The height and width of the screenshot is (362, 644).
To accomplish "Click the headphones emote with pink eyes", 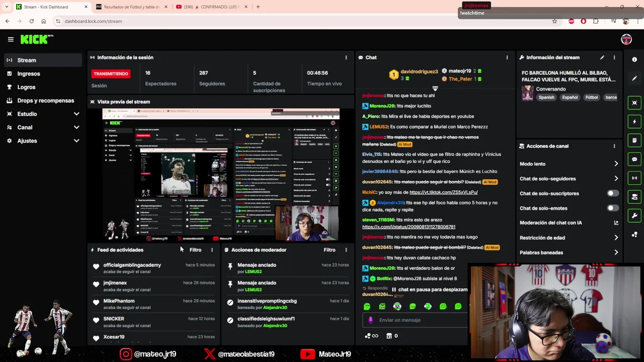I will coord(397,306).
